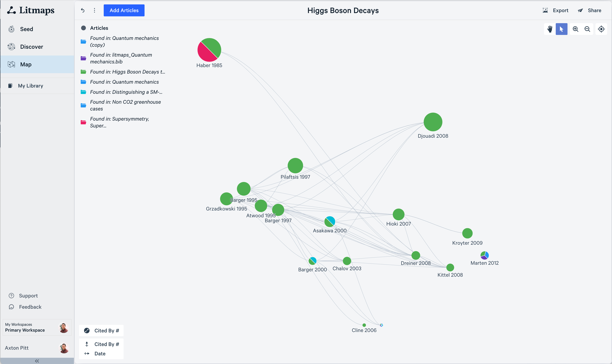Toggle Higgs Boson Decays green folder legend
612x364 pixels.
coord(123,72)
